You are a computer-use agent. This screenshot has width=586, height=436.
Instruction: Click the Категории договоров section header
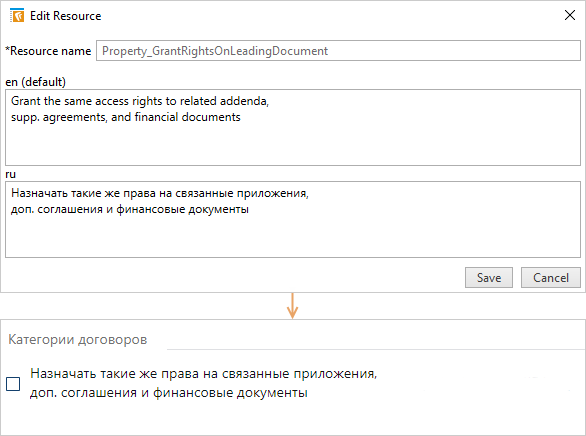[78, 340]
